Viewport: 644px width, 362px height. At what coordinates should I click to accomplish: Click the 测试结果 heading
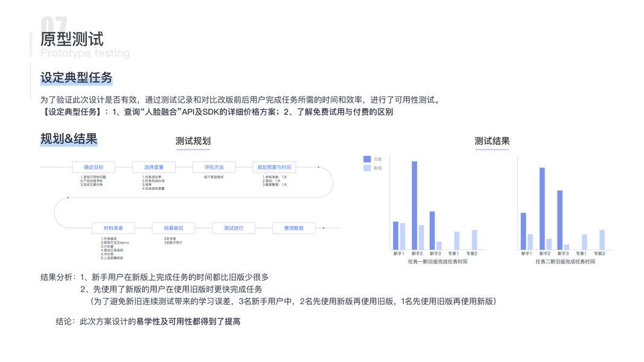[x=492, y=141]
